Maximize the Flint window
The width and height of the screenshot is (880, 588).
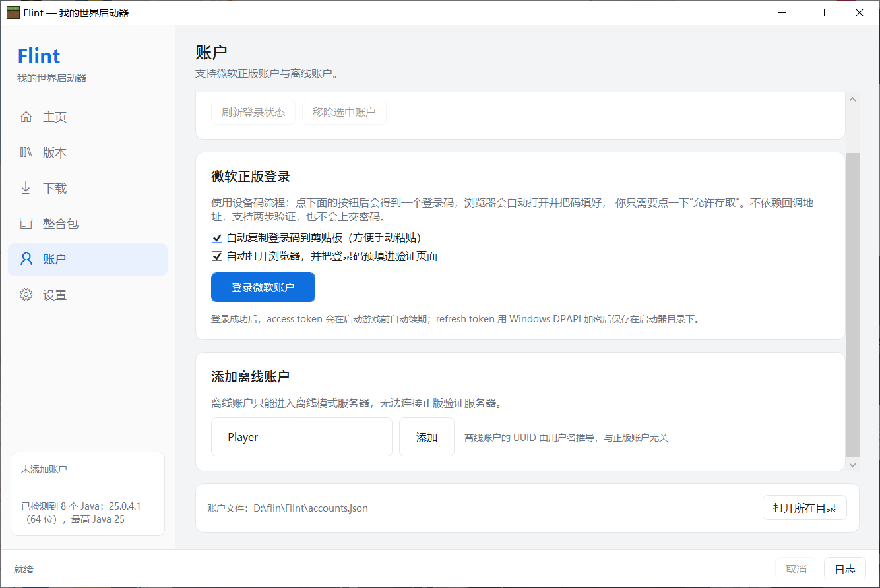tap(821, 13)
